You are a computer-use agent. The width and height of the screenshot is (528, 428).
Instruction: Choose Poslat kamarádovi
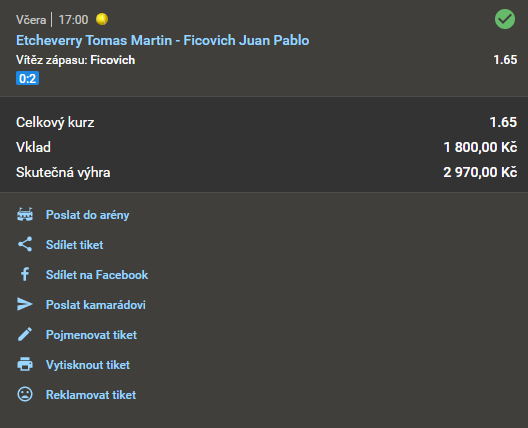[96, 305]
